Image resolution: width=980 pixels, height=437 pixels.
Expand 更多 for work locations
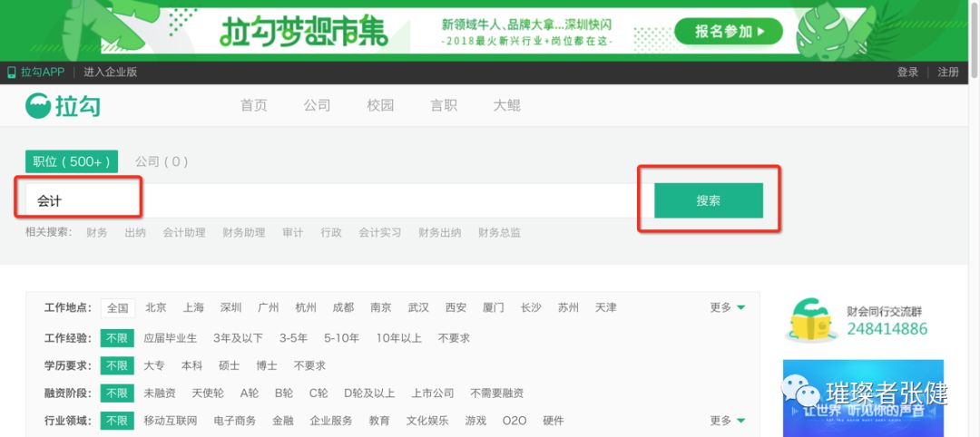tap(728, 307)
